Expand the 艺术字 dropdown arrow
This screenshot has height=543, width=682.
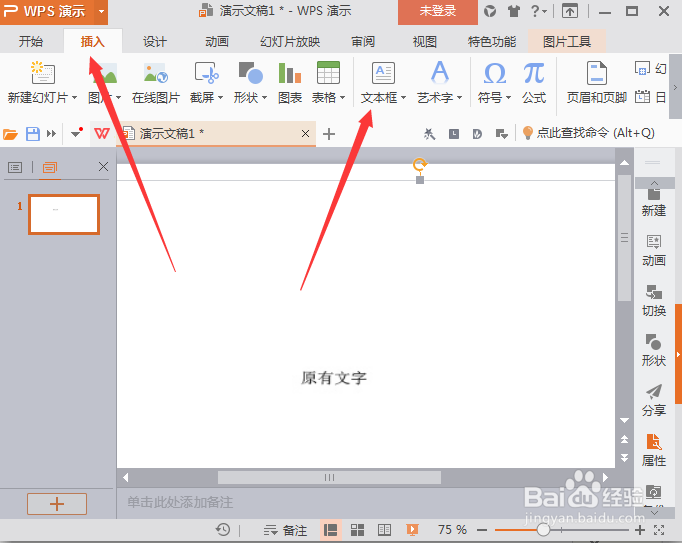(x=460, y=98)
